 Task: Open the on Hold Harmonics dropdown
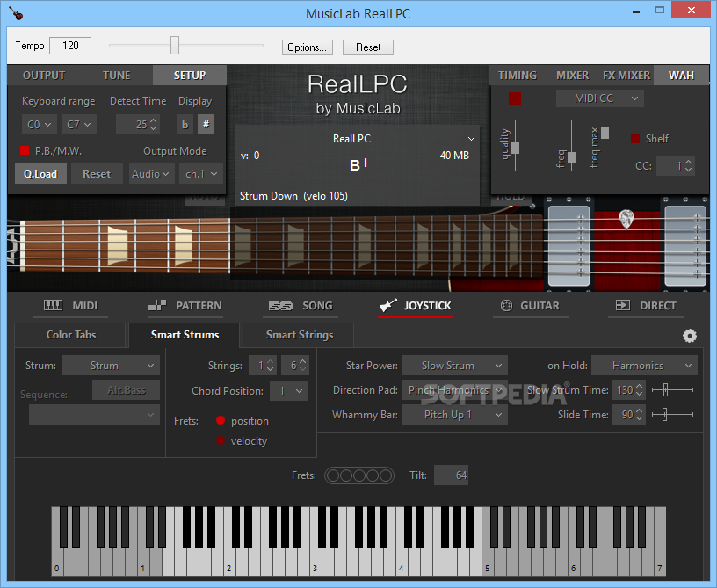point(644,366)
